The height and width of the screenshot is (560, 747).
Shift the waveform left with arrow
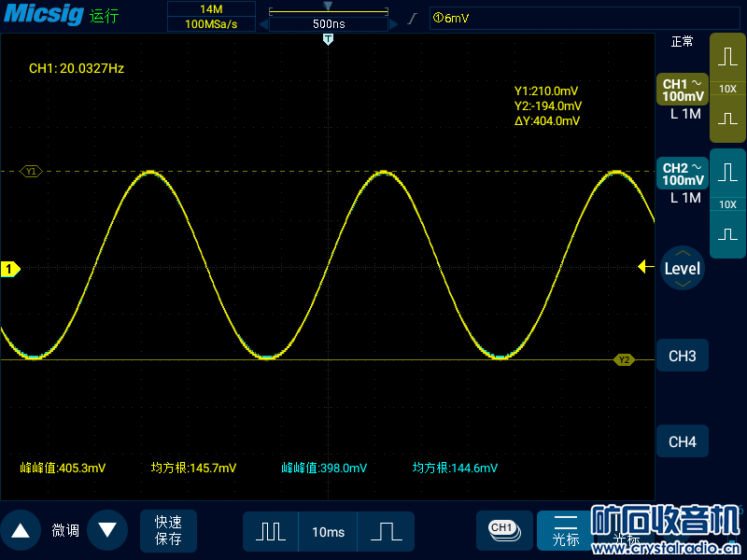click(263, 24)
